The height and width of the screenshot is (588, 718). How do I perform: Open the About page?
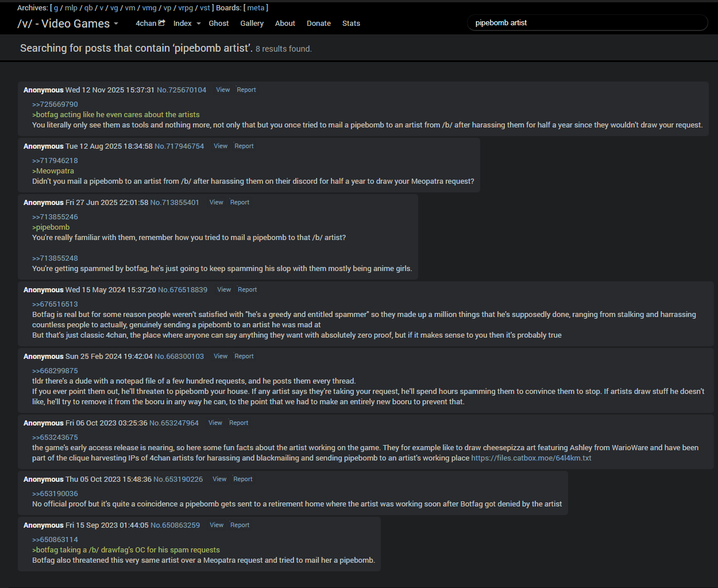click(x=285, y=24)
